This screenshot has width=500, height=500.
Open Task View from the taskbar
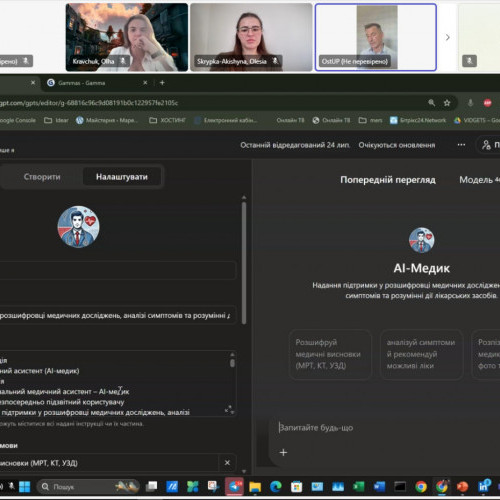point(152,487)
